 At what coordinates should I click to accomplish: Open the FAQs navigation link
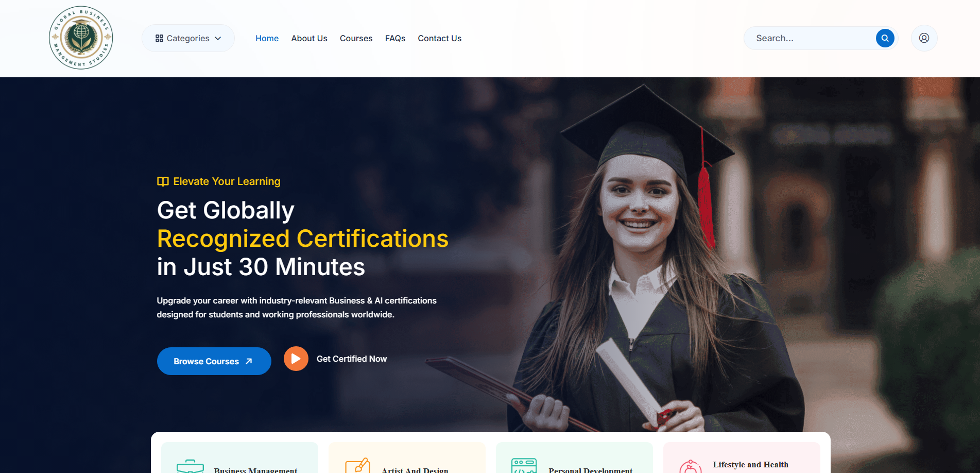[395, 38]
